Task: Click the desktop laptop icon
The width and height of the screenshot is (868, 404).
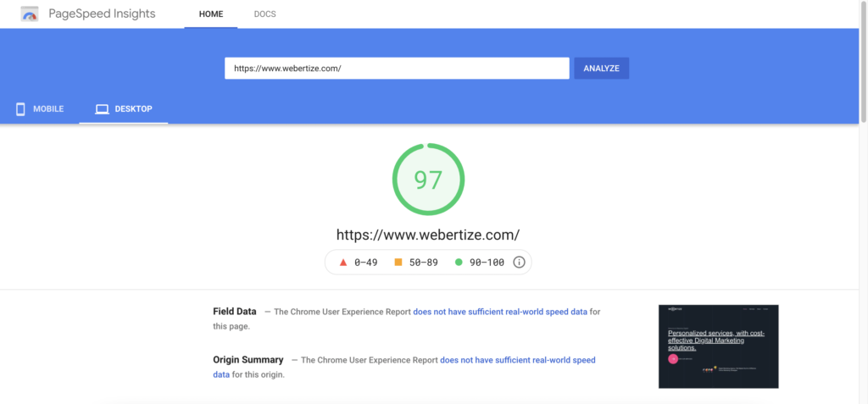Action: (102, 109)
